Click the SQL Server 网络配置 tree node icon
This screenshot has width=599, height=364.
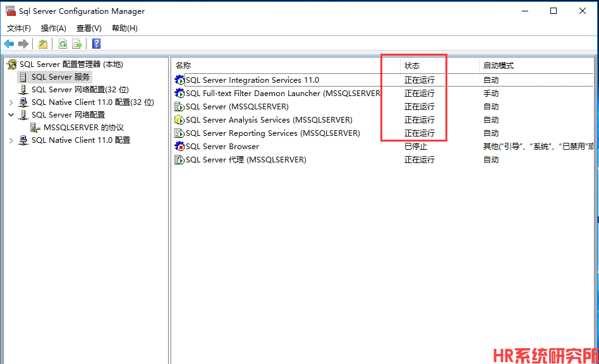(x=23, y=115)
